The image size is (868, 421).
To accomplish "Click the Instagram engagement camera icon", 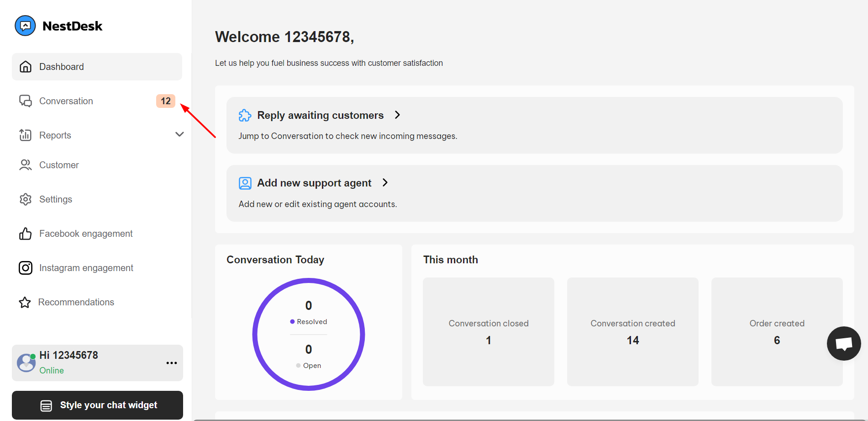I will tap(26, 268).
